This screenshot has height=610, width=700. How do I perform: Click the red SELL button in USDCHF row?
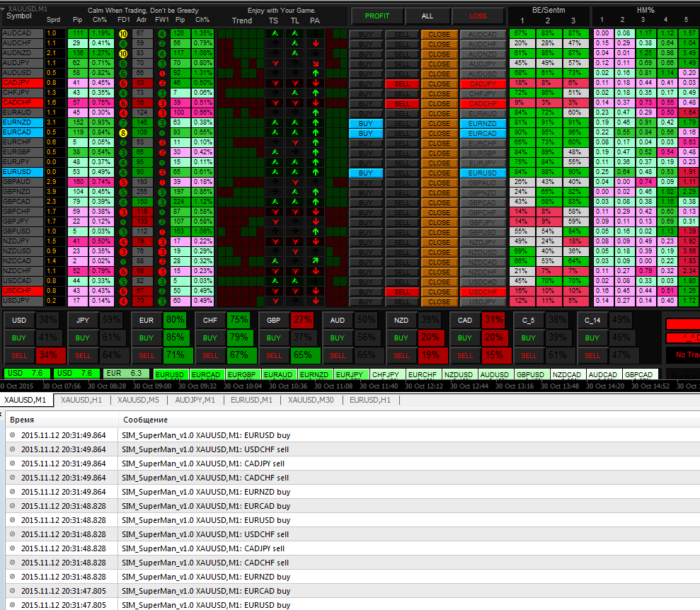pyautogui.click(x=402, y=292)
